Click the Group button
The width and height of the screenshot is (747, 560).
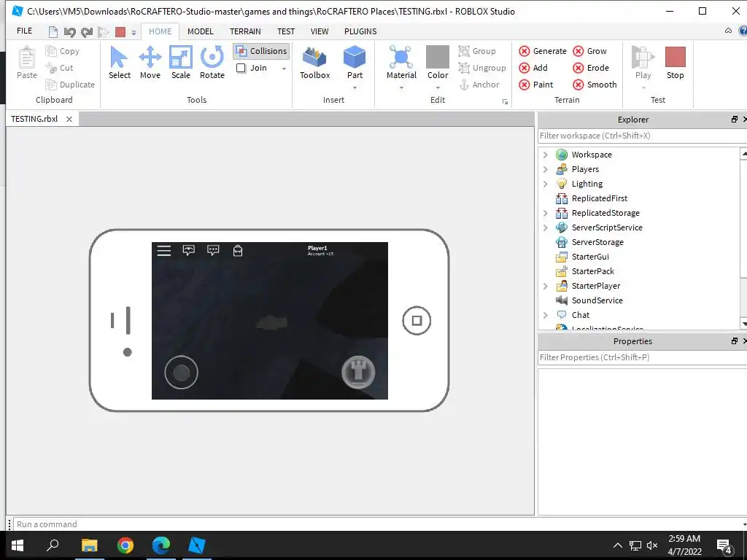[477, 51]
